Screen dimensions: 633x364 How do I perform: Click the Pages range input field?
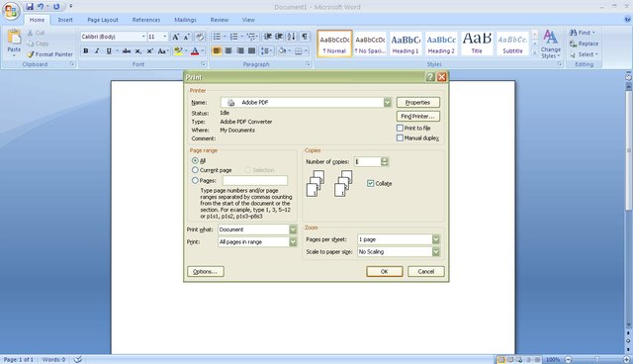pos(255,180)
